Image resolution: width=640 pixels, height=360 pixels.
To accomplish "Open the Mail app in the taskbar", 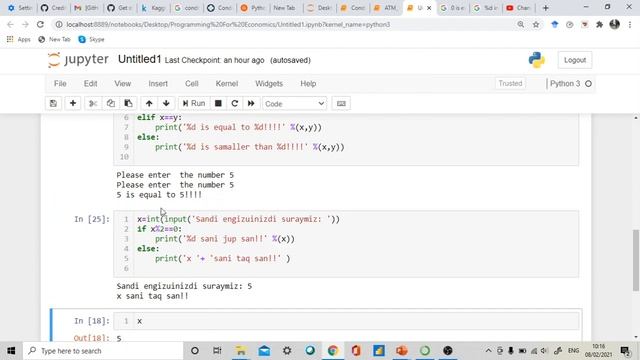I will tap(264, 351).
